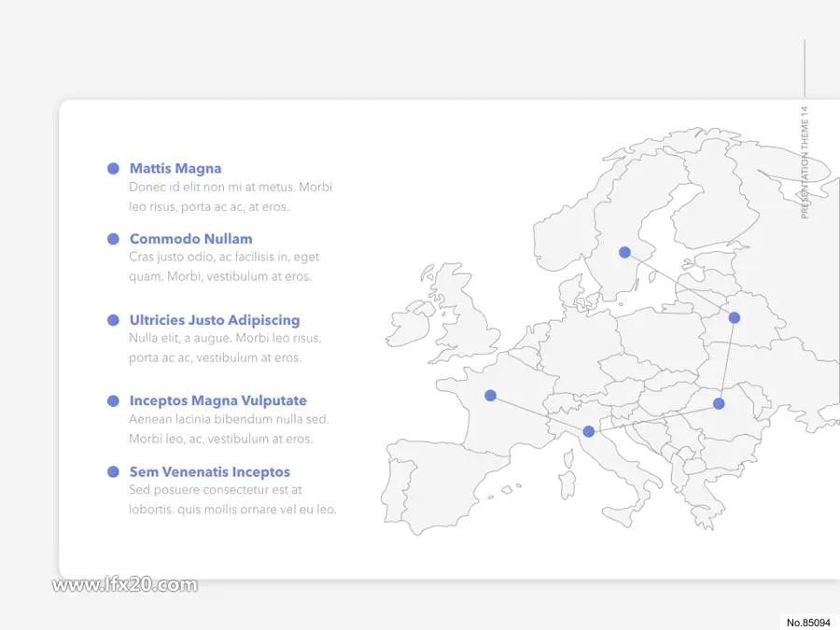The height and width of the screenshot is (630, 840).
Task: Click text 'lobortis. quis mollis ornare vel eu leo.'
Action: point(232,510)
